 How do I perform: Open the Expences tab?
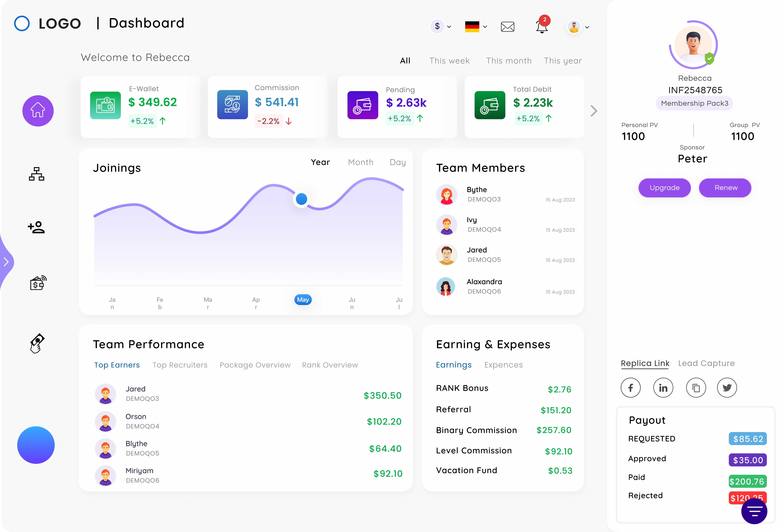503,365
